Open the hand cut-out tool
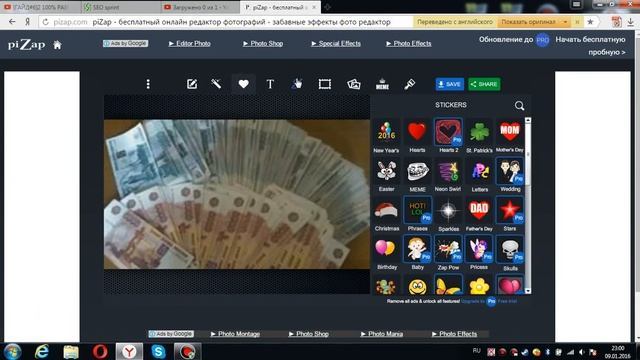This screenshot has height=360, width=640. pos(298,84)
